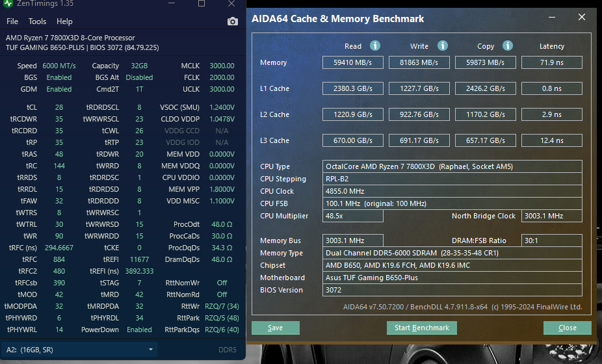Image resolution: width=602 pixels, height=364 pixels.
Task: Click the CPU Stepping field RPL-B2
Action: point(452,179)
